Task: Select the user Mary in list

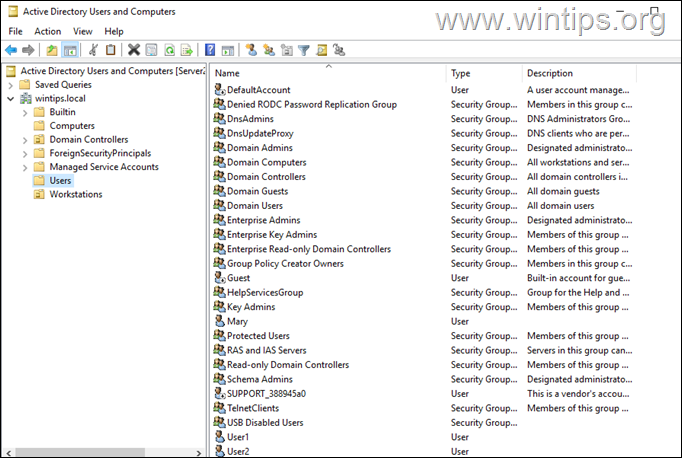Action: 237,321
